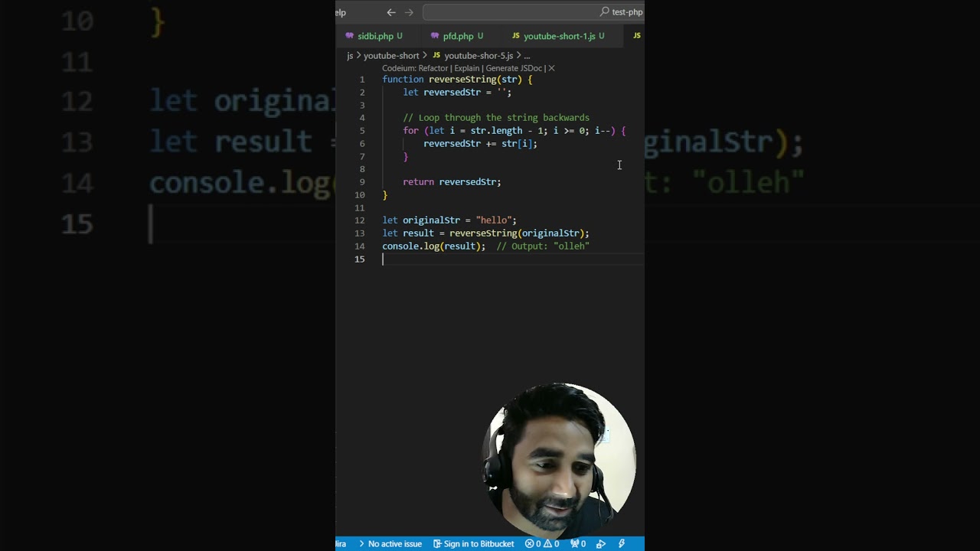Click Codeium Explain code lens
This screenshot has width=980, height=551.
pyautogui.click(x=466, y=68)
